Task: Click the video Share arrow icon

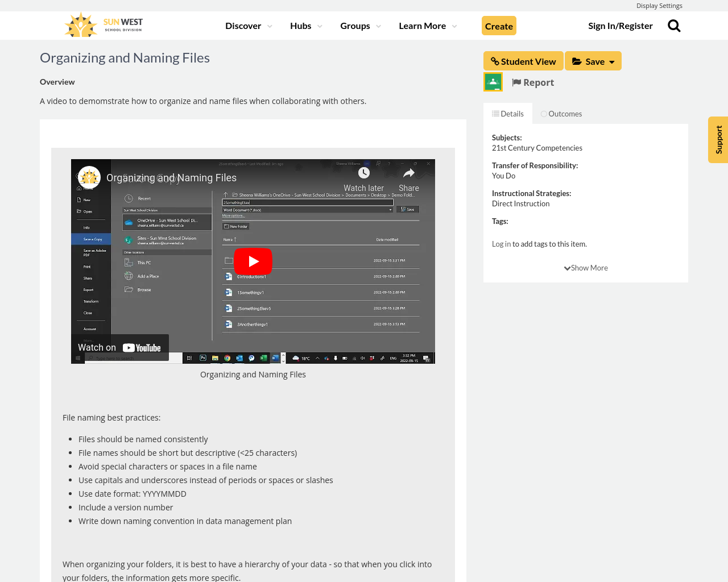Action: click(x=408, y=173)
